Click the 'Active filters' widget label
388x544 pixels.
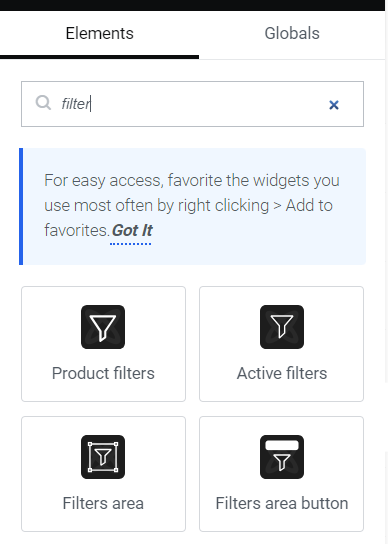click(x=282, y=373)
